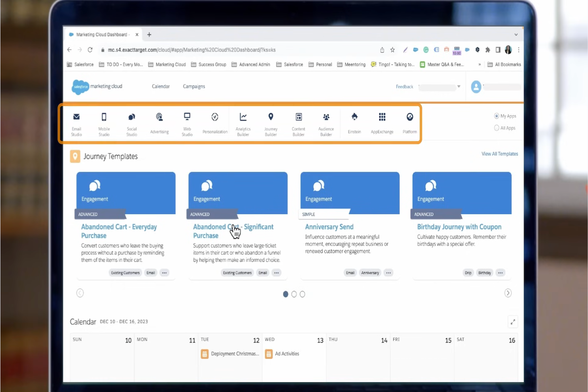Go to second template carousel page dot
This screenshot has height=392, width=588.
[294, 294]
